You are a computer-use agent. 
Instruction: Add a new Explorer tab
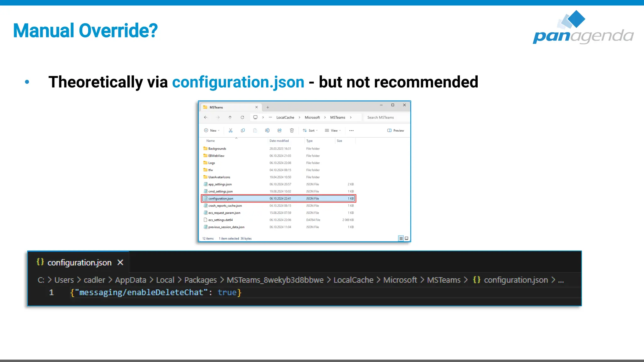pos(268,107)
